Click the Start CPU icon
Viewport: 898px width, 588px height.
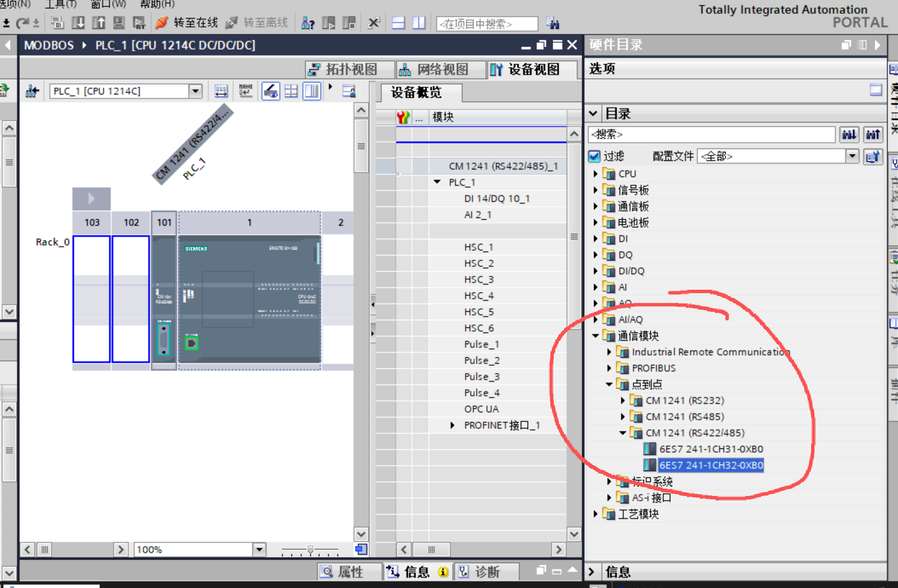(328, 23)
